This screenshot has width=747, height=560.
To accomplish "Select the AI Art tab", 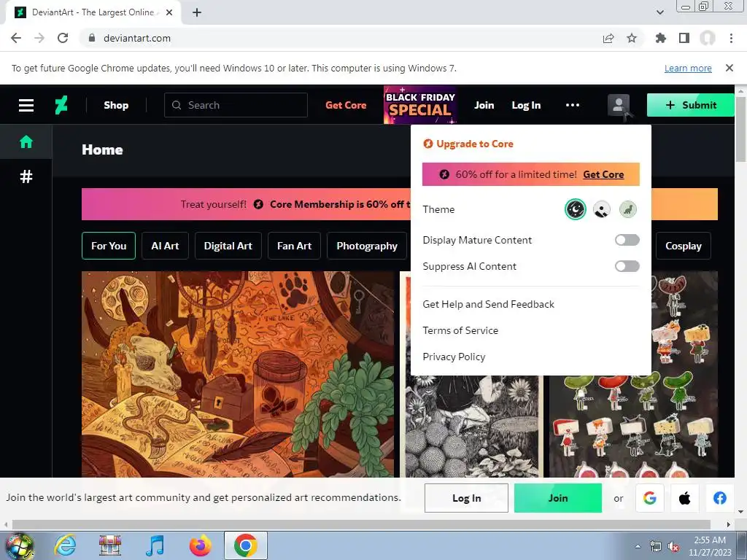I will point(165,246).
